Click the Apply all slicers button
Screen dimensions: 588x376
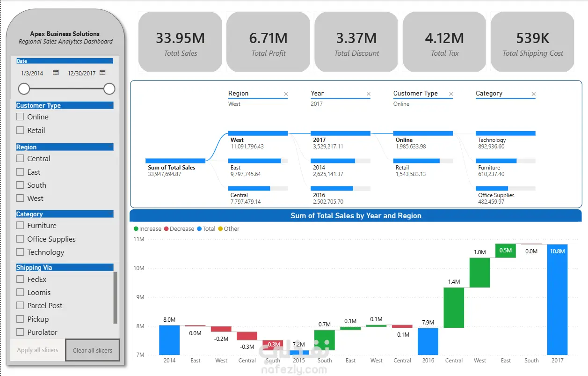(x=37, y=350)
